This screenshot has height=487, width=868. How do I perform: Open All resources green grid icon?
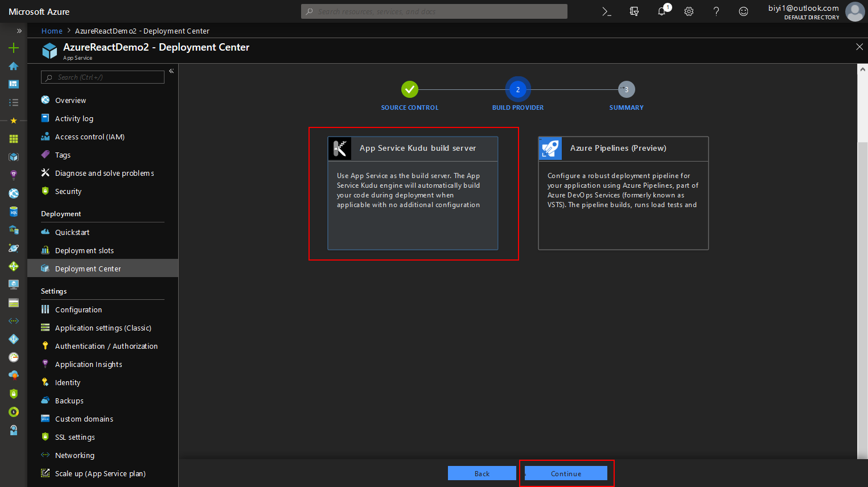14,139
